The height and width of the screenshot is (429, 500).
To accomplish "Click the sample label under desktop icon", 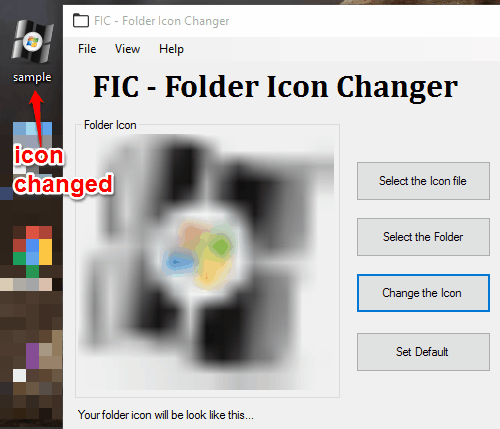I will point(32,77).
